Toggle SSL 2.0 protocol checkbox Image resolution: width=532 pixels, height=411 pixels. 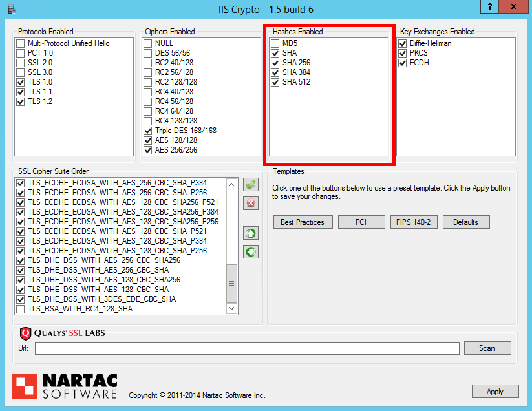(21, 63)
